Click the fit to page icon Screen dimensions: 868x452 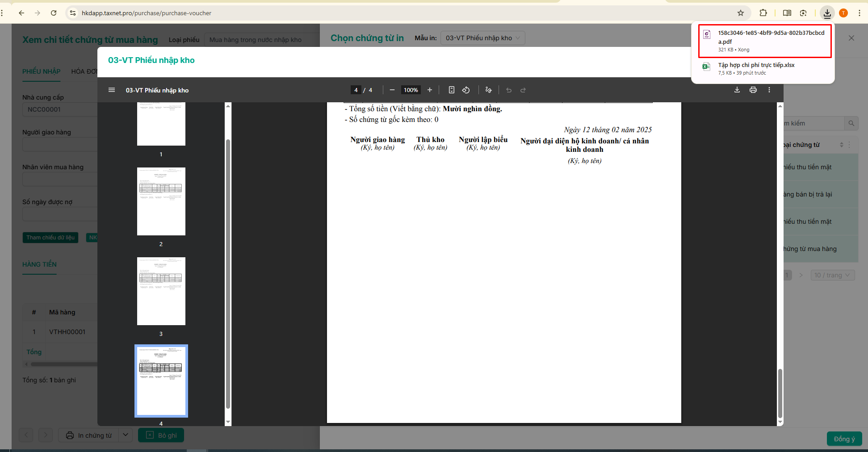452,90
